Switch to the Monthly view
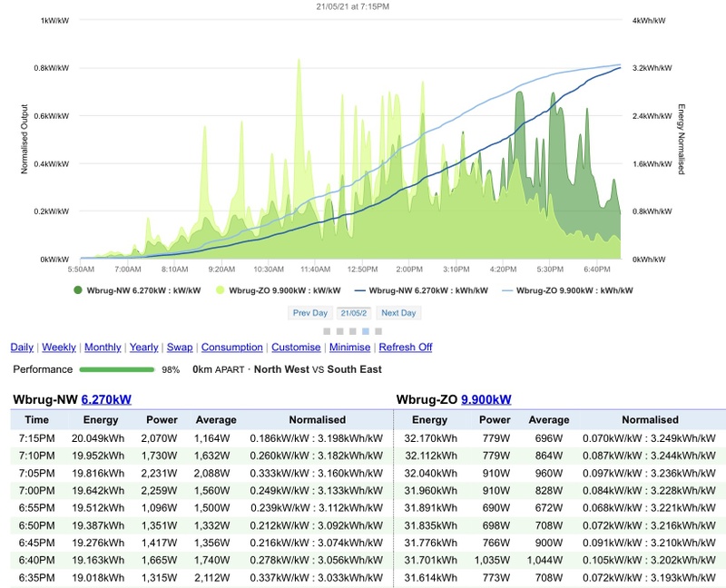 click(103, 348)
